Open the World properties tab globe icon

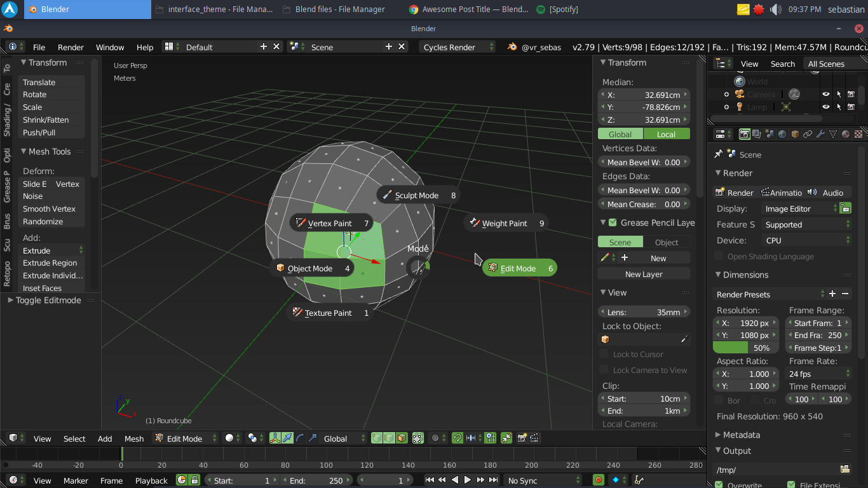pyautogui.click(x=782, y=134)
